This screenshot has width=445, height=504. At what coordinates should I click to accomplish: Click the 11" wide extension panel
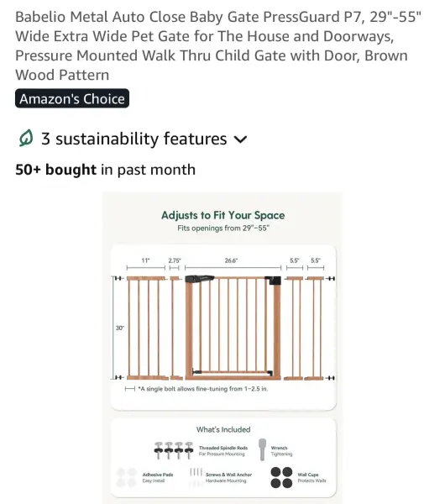[146, 328]
